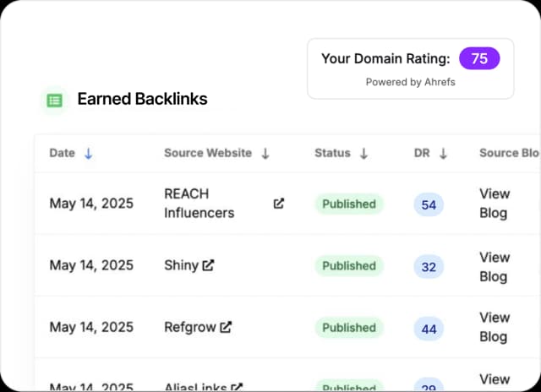Image resolution: width=541 pixels, height=392 pixels.
Task: Open View Blog link for Refgrow row
Action: [495, 327]
